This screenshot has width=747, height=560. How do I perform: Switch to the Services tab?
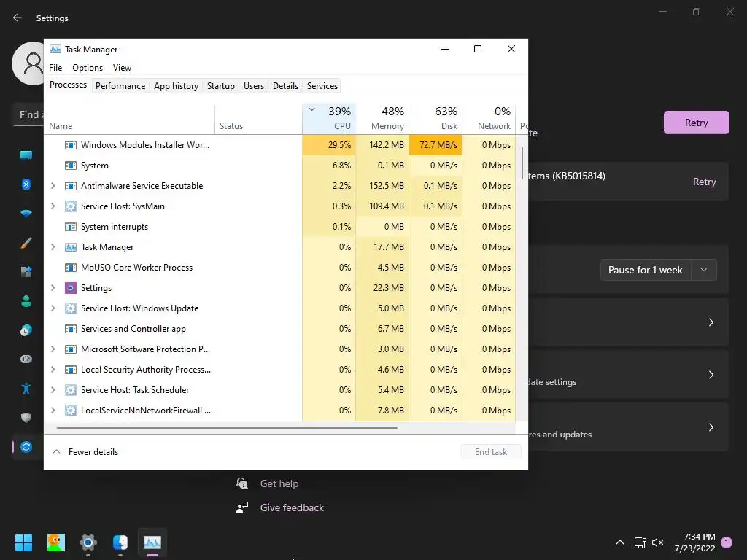click(322, 86)
